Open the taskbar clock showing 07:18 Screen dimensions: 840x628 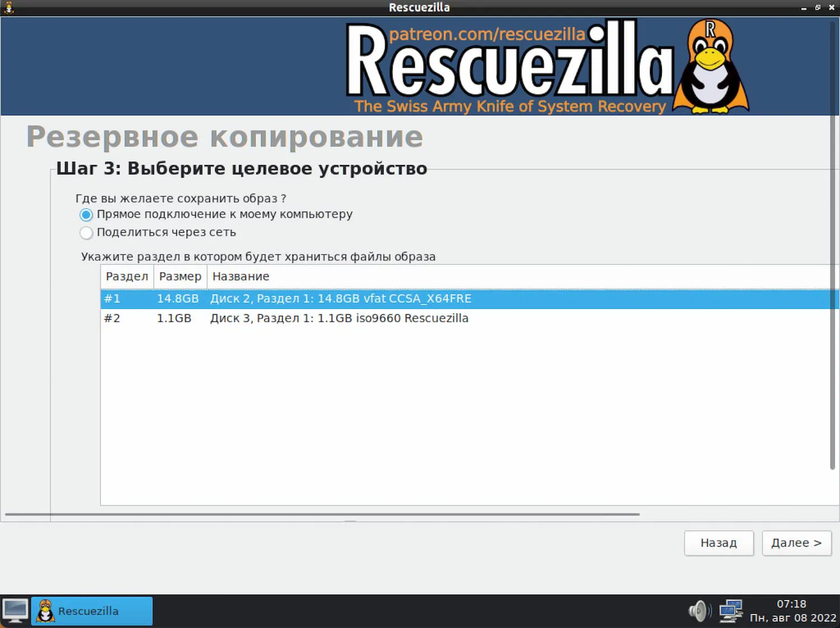point(792,611)
